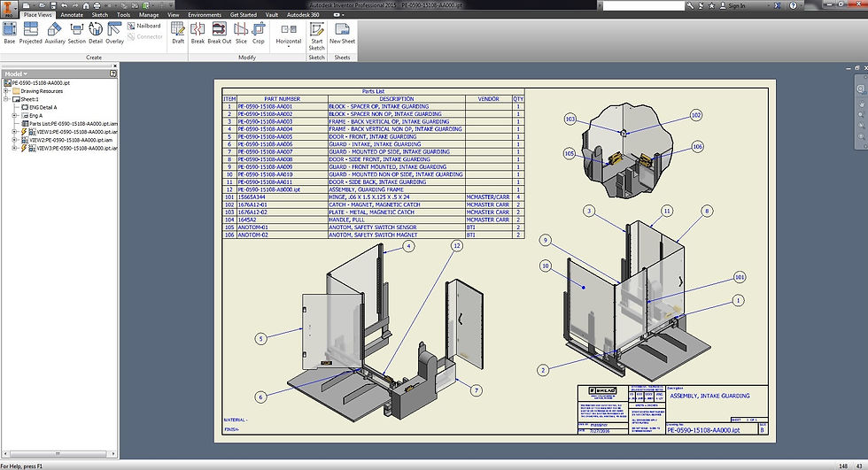Click balloon number 12 on drawing
The height and width of the screenshot is (470, 868).
tap(457, 245)
